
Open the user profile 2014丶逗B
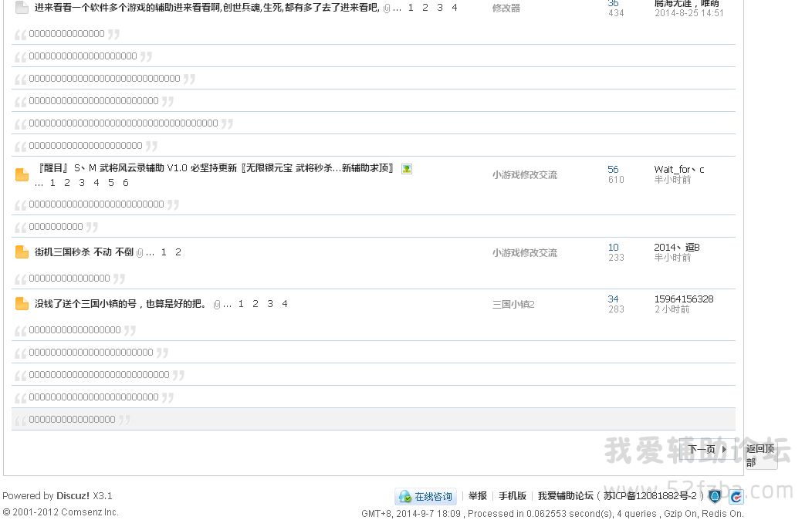677,248
